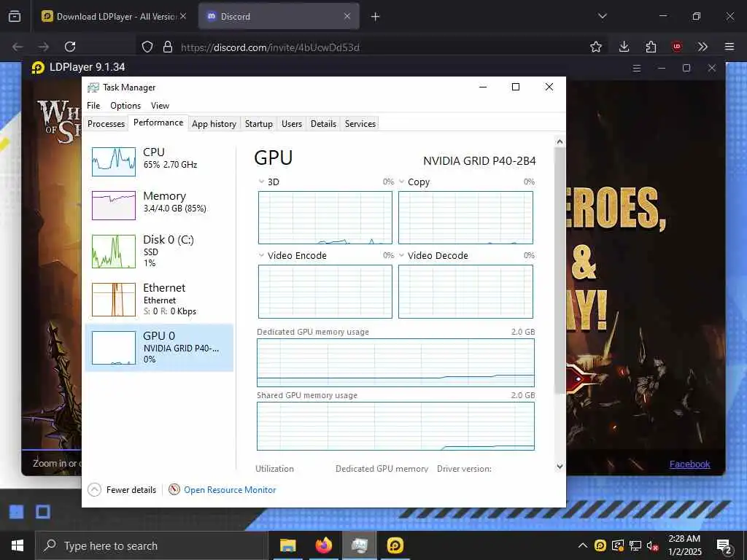Switch to the Startup tab
747x560 pixels.
(x=259, y=124)
